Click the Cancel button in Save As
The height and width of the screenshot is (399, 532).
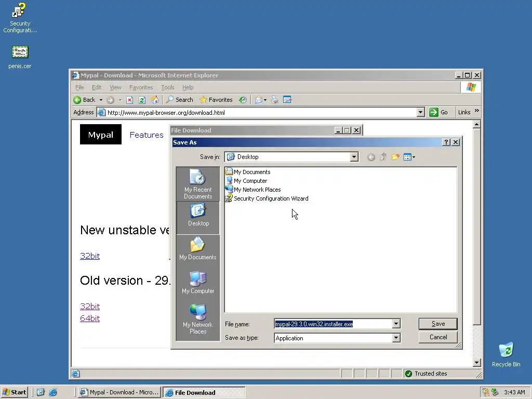438,337
